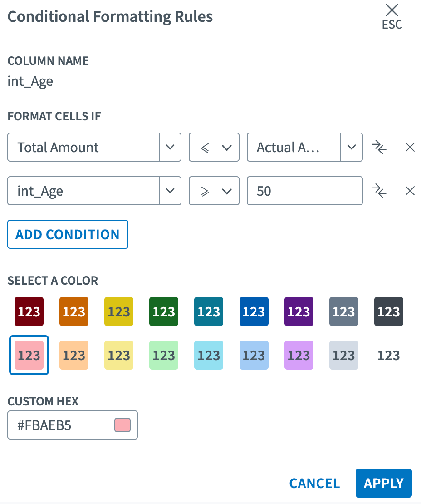Apply the conditional formatting rule
The image size is (421, 504).
[383, 484]
